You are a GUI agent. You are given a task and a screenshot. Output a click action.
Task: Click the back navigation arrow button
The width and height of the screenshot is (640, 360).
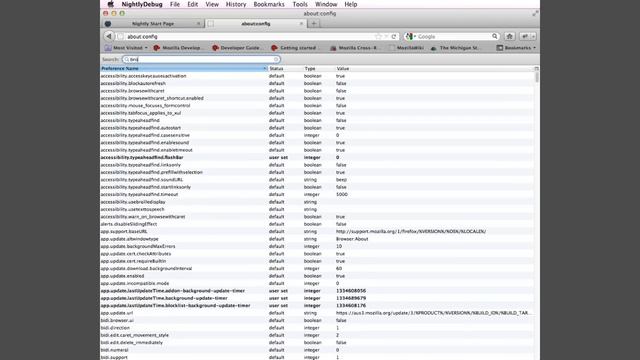click(109, 36)
